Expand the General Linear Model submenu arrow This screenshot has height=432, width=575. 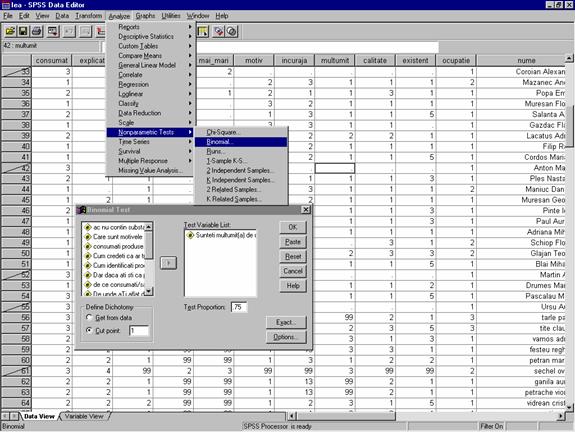pyautogui.click(x=190, y=65)
